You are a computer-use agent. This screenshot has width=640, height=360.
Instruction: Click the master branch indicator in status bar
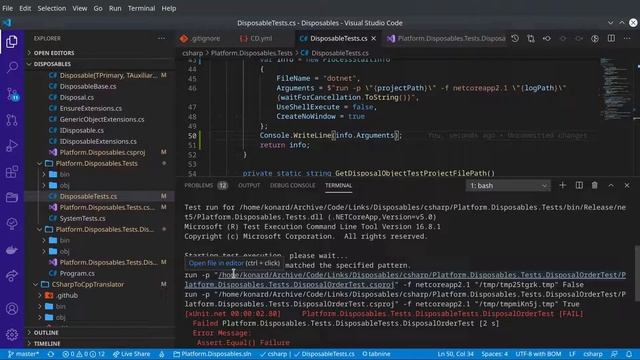click(x=23, y=354)
